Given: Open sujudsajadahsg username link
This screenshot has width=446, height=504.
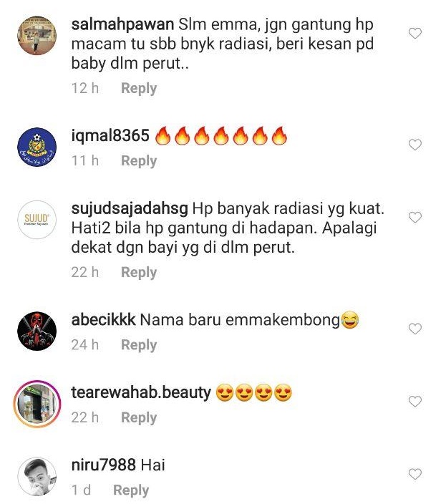Looking at the screenshot, I should (x=130, y=209).
